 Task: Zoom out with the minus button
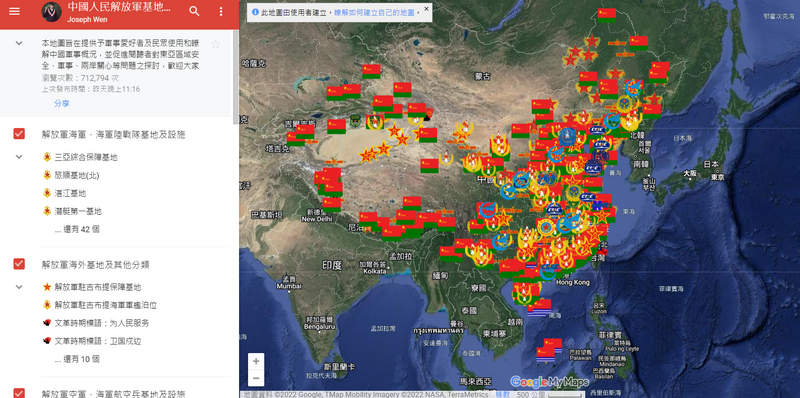[x=256, y=378]
